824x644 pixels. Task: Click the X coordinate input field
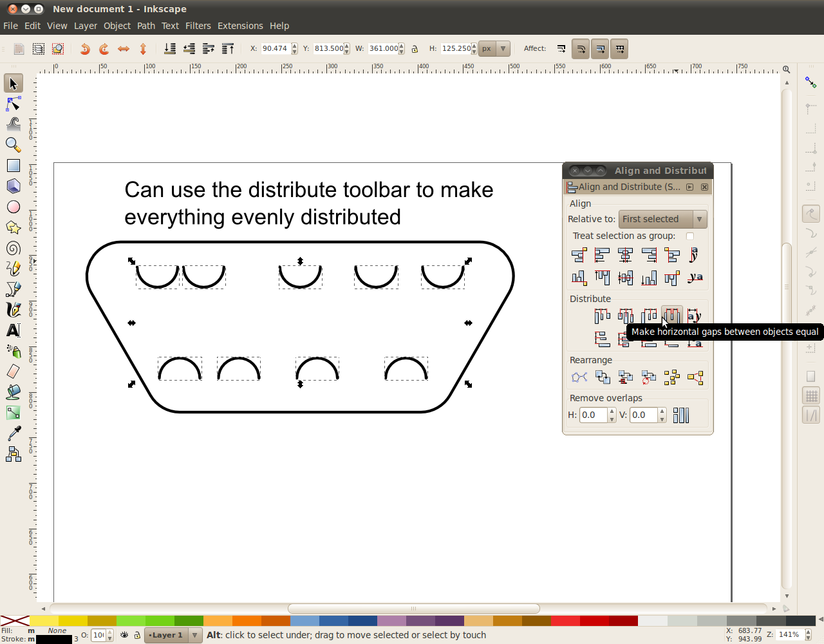pyautogui.click(x=275, y=49)
